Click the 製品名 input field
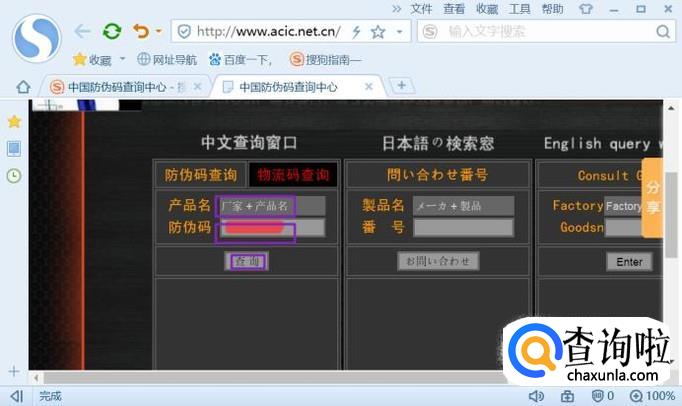This screenshot has height=406, width=682. click(x=463, y=206)
